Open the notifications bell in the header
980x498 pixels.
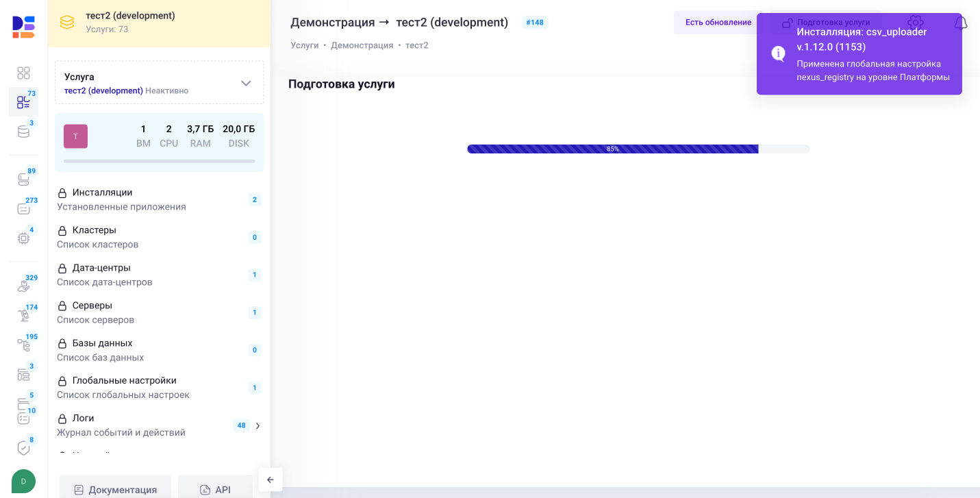click(960, 21)
